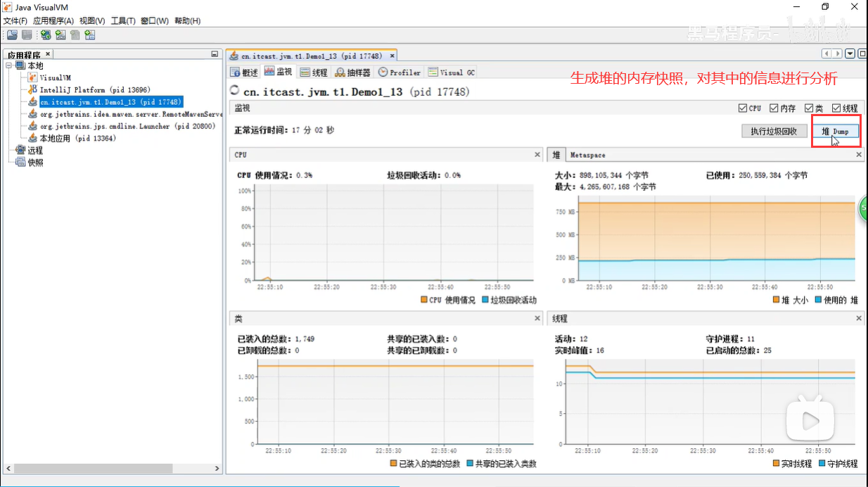Click the 使用的 堆 legend swatch

[818, 300]
